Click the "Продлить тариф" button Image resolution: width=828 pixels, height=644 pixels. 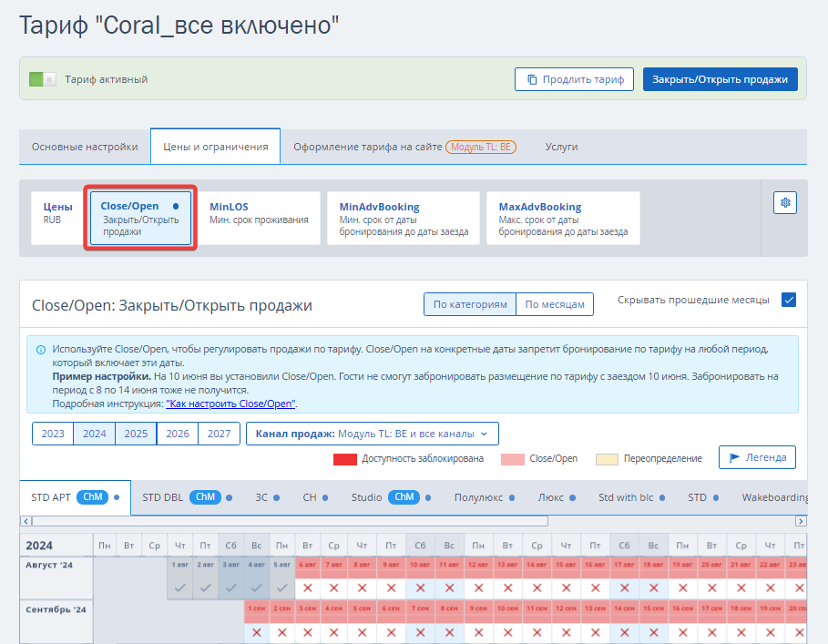(x=574, y=79)
